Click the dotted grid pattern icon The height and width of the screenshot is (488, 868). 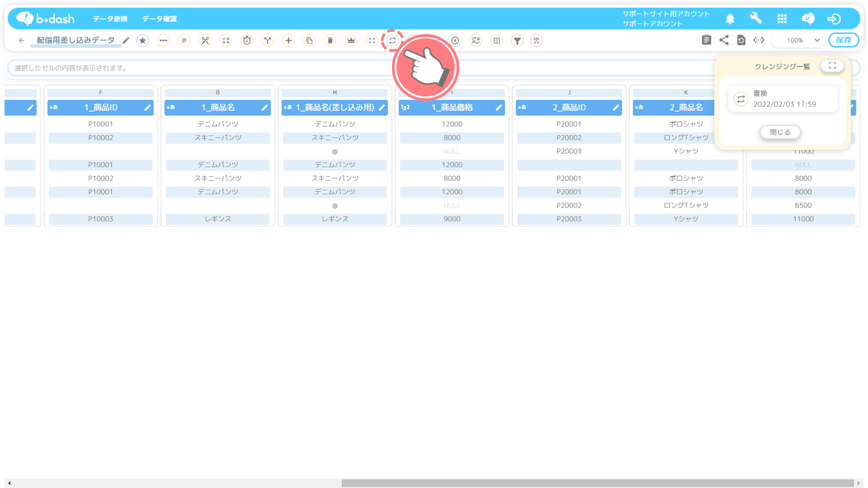tap(536, 40)
